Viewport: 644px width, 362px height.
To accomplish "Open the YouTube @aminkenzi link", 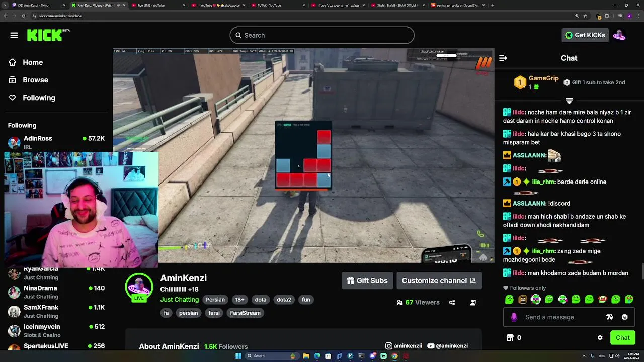I will tap(447, 346).
